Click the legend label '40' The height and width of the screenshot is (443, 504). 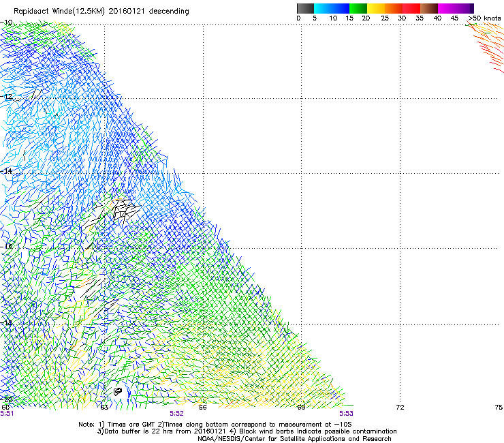(x=437, y=18)
